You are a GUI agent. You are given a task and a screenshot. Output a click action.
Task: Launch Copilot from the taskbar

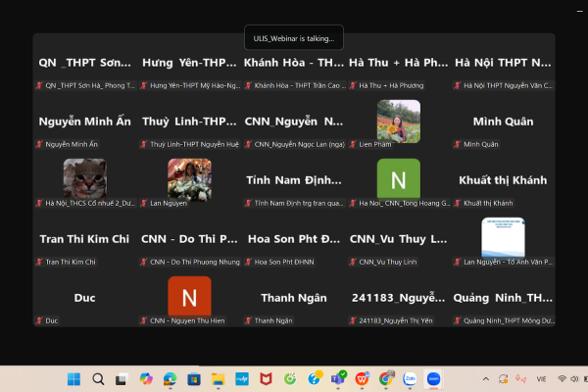tap(146, 379)
